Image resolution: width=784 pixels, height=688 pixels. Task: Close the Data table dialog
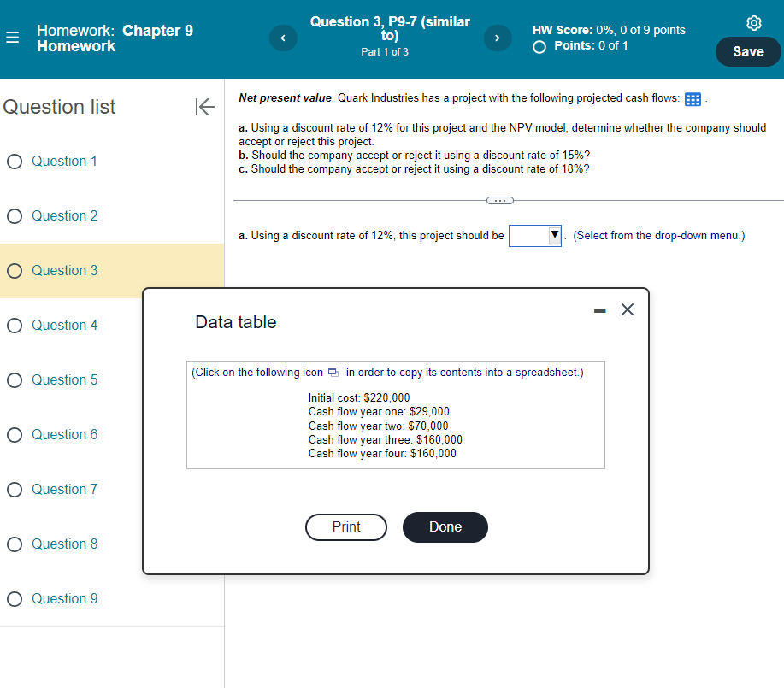627,309
